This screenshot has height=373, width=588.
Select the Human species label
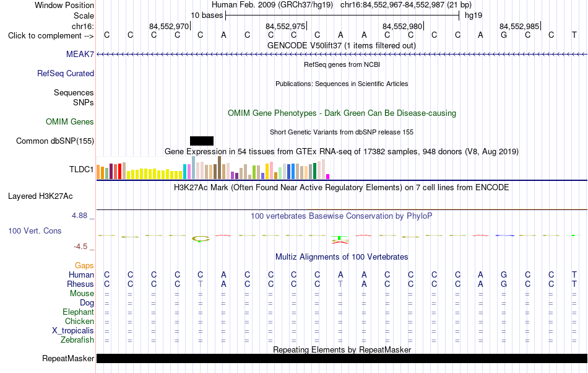[81, 275]
